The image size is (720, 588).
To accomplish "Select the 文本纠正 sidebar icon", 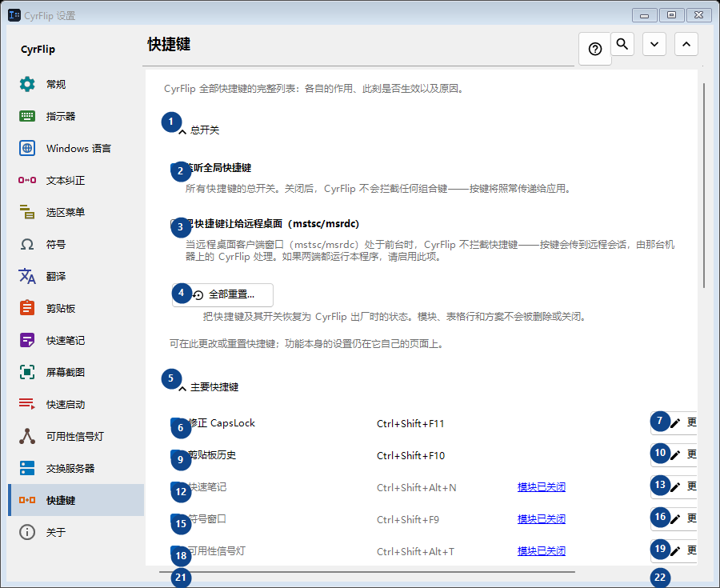I will tap(27, 180).
